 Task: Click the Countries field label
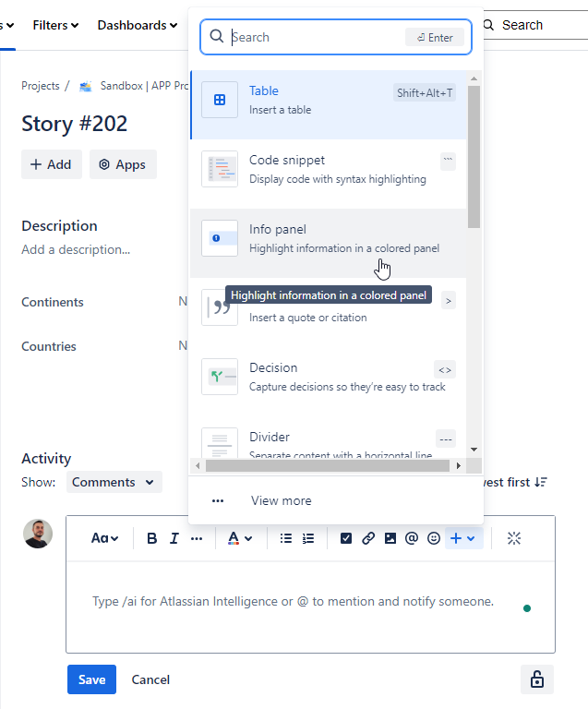click(49, 346)
